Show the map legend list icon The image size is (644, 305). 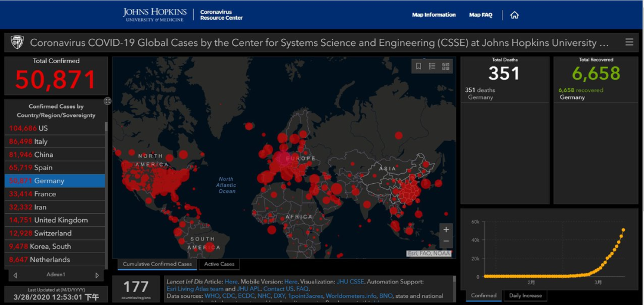tap(432, 66)
